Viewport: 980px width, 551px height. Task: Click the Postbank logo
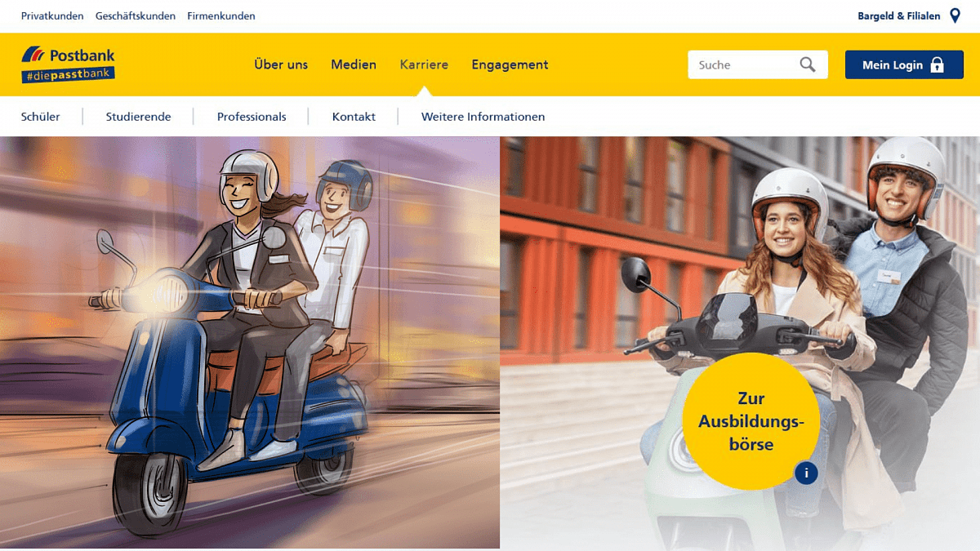(x=68, y=64)
